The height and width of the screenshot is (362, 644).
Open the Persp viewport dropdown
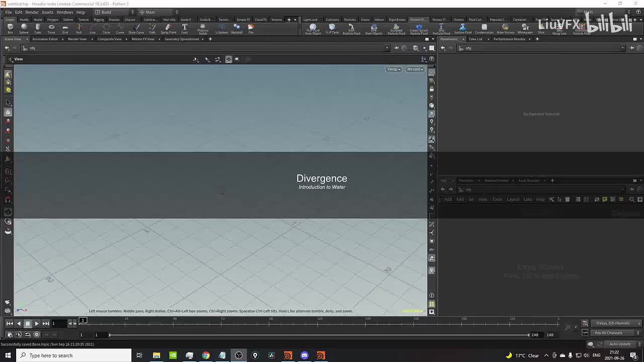click(x=393, y=69)
